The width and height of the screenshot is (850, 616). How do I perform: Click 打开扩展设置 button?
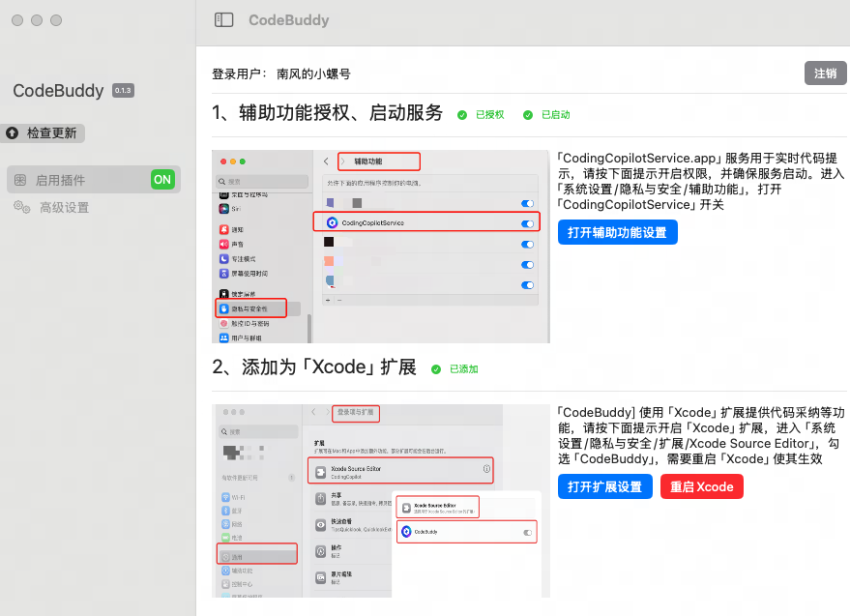605,487
